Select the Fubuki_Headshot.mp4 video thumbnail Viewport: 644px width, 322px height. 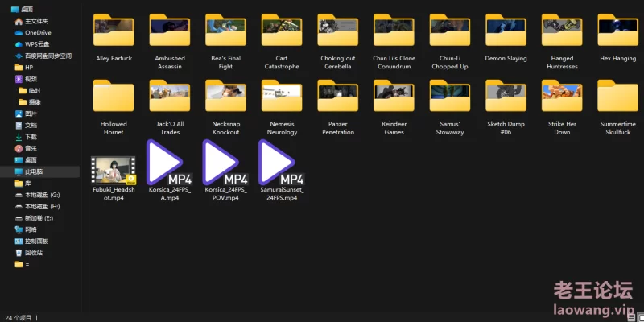click(x=113, y=171)
